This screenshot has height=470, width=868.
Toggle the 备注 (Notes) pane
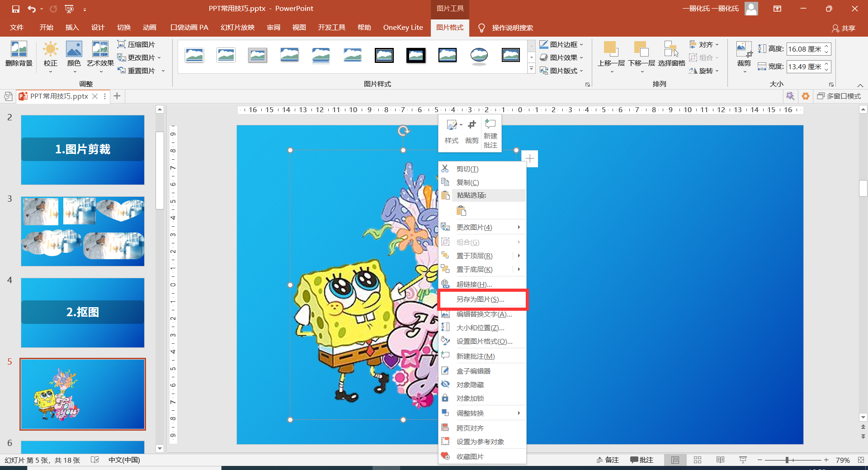(607, 460)
